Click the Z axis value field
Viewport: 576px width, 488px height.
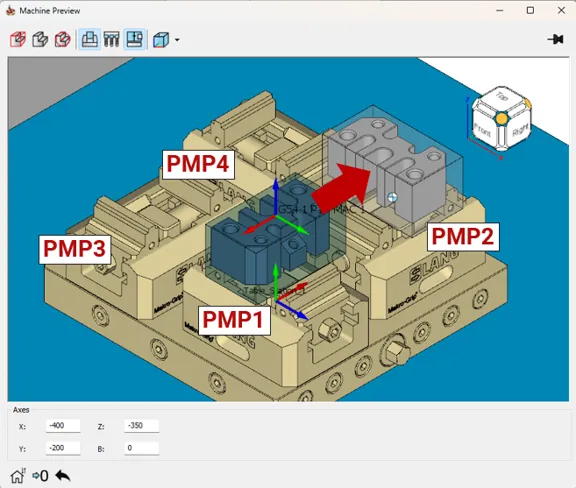(x=142, y=426)
